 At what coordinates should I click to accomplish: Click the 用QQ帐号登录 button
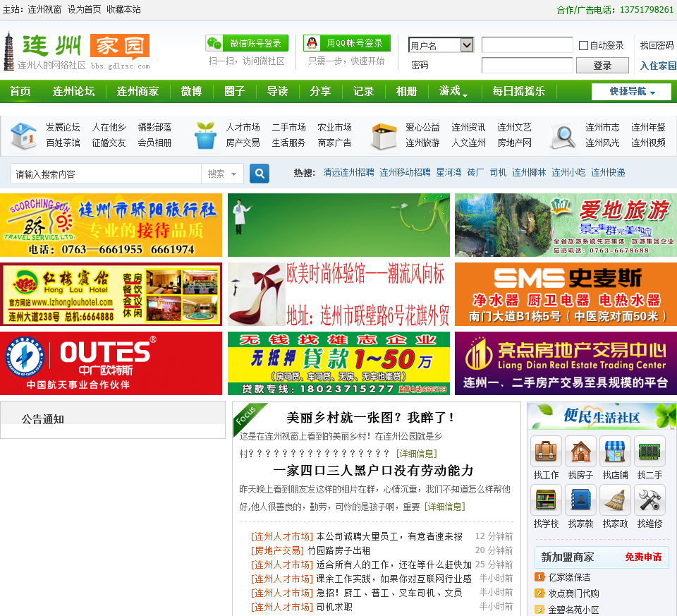pos(347,43)
